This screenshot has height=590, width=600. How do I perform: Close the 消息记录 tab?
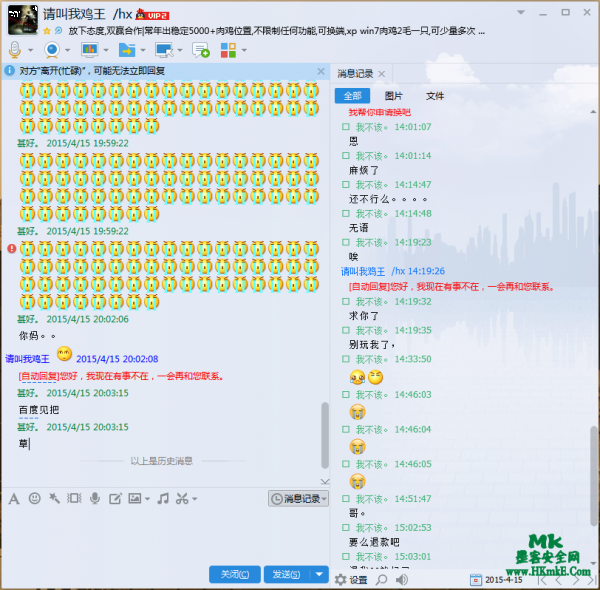coord(382,74)
